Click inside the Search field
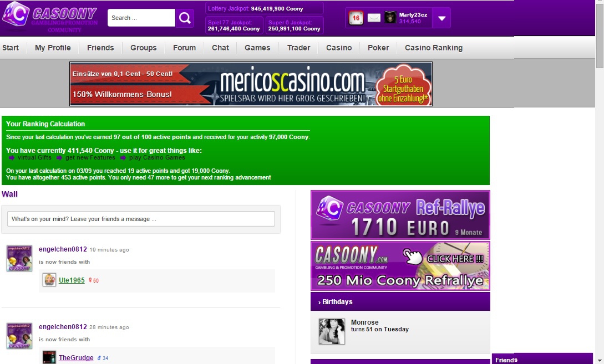The width and height of the screenshot is (604, 364). (141, 18)
